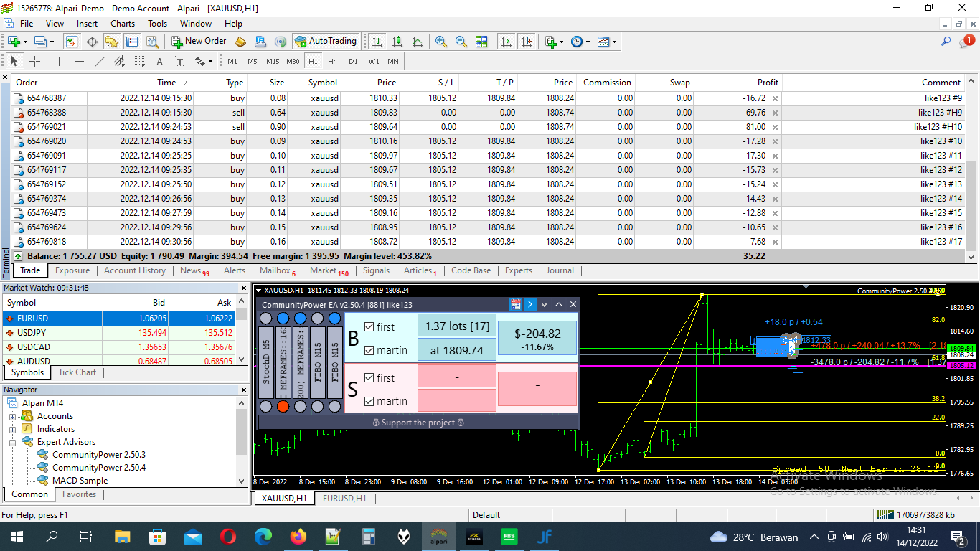Collapse the Expert Advisors tree node
The width and height of the screenshot is (980, 551).
(13, 442)
